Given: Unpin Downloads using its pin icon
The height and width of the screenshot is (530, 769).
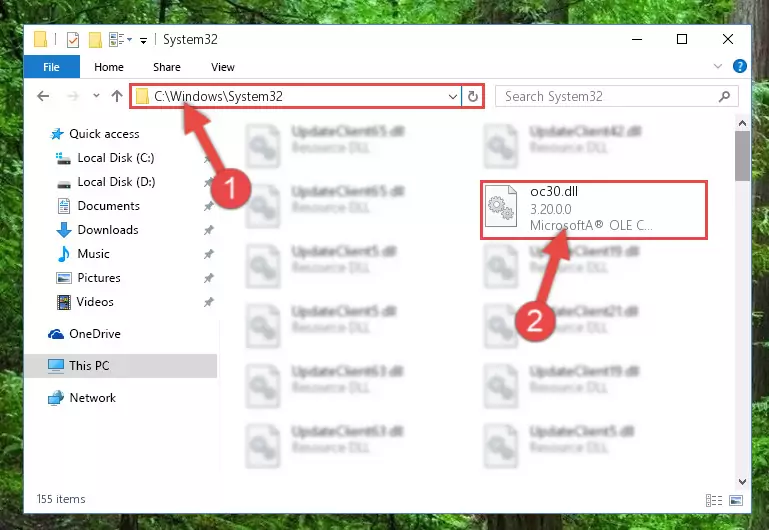Looking at the screenshot, I should pyautogui.click(x=208, y=230).
